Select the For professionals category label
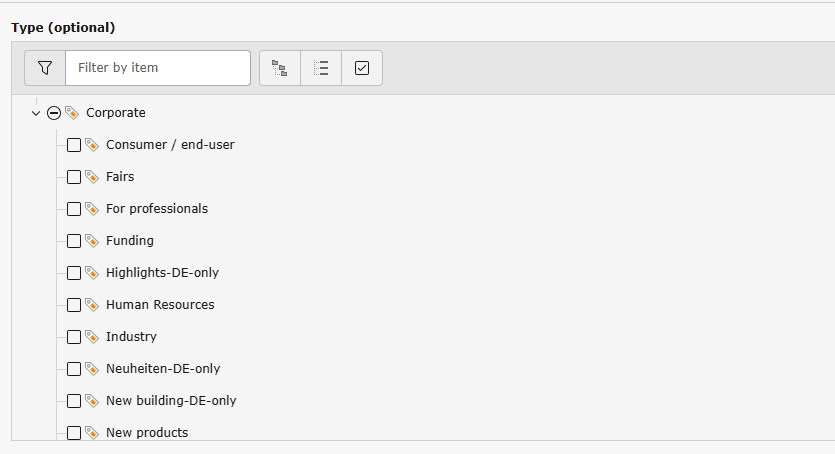This screenshot has height=454, width=835. [x=157, y=209]
